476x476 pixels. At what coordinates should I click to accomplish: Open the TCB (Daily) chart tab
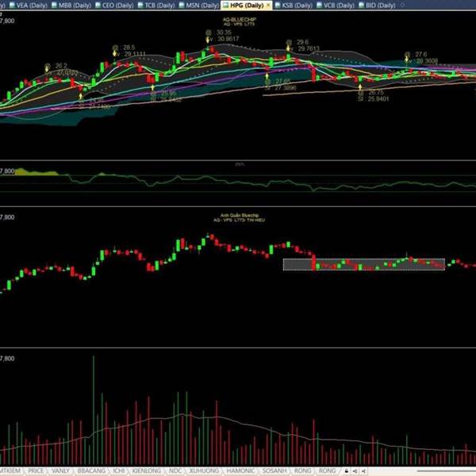point(156,6)
